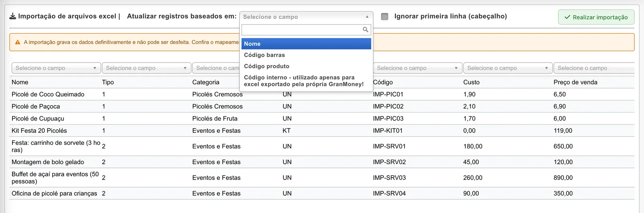Screen dimensions: 644x213
Task: Choose Código barras option
Action: tap(306, 55)
